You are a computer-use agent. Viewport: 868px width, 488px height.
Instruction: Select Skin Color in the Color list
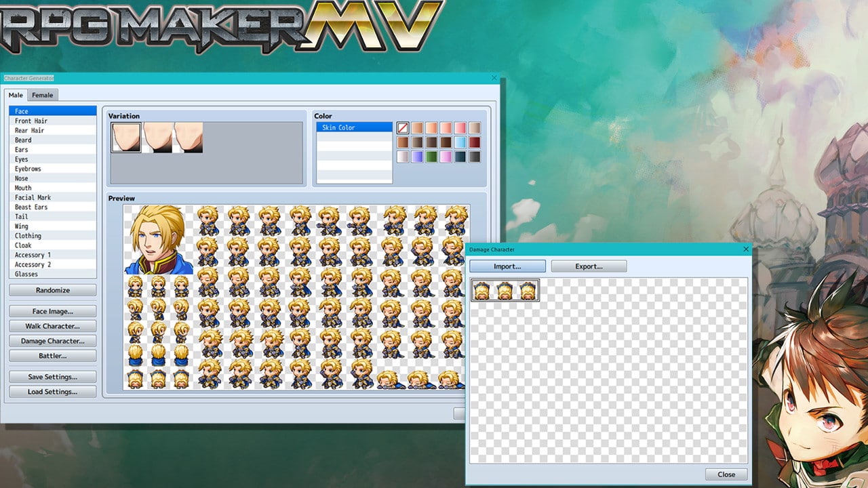pyautogui.click(x=355, y=127)
